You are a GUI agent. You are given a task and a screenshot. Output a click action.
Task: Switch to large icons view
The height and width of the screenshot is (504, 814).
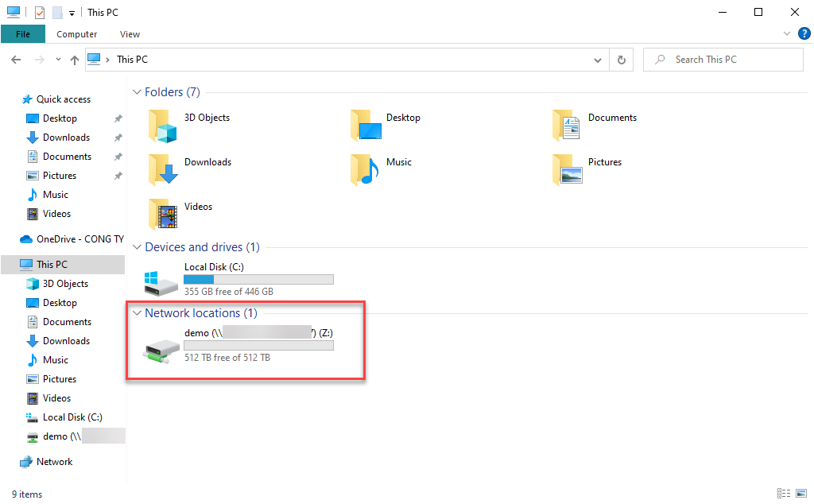pos(800,494)
